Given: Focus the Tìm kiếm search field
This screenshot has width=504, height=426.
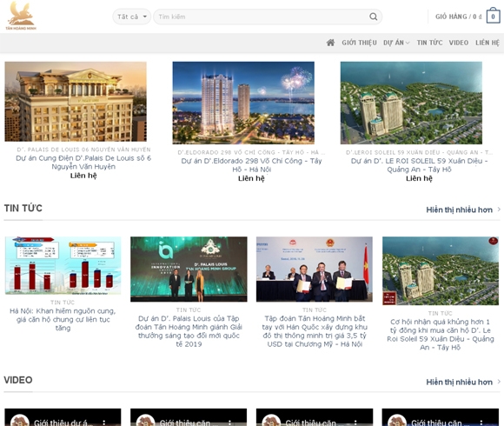Looking at the screenshot, I should [x=262, y=17].
